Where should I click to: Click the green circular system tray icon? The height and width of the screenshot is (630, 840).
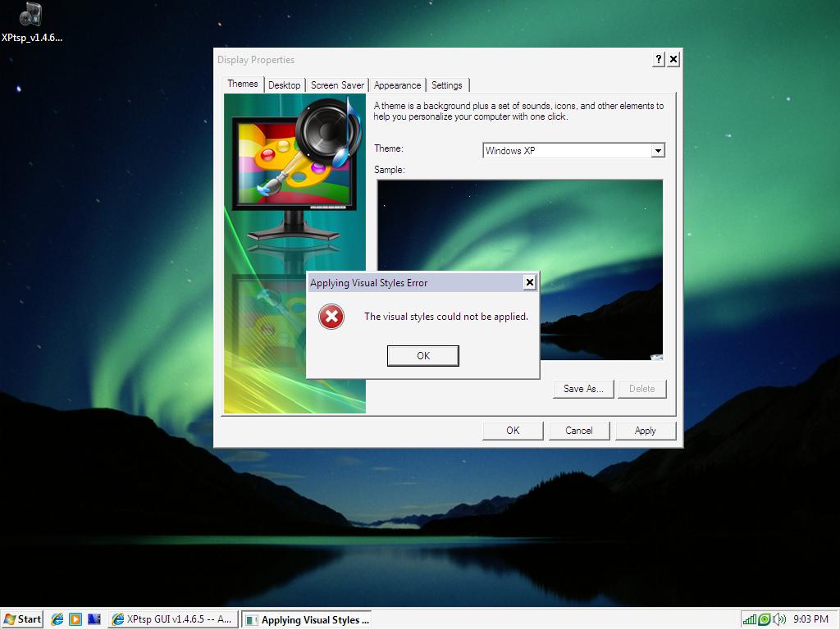click(x=765, y=620)
